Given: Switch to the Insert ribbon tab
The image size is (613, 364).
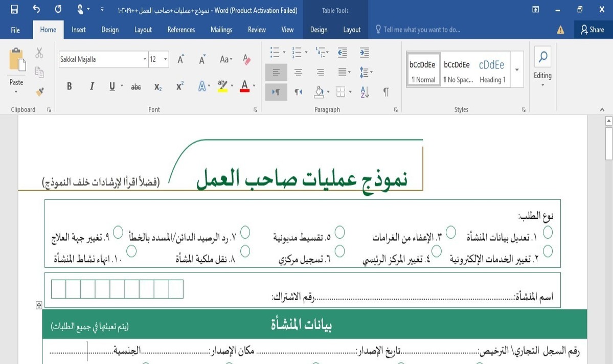Looking at the screenshot, I should pos(79,30).
